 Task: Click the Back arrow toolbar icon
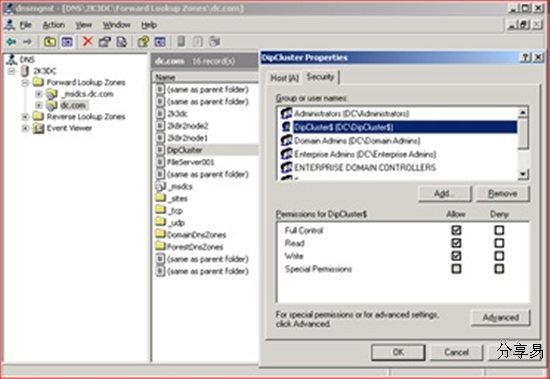coord(11,42)
